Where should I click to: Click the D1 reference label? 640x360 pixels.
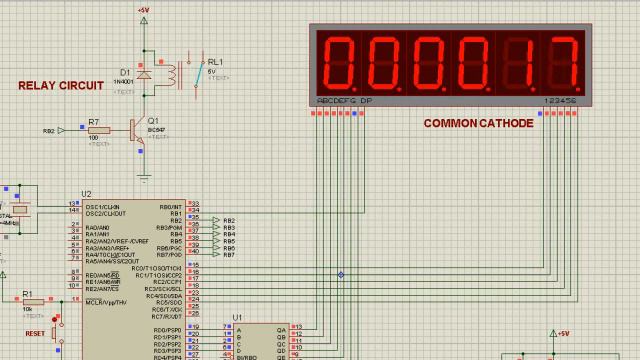pos(125,72)
